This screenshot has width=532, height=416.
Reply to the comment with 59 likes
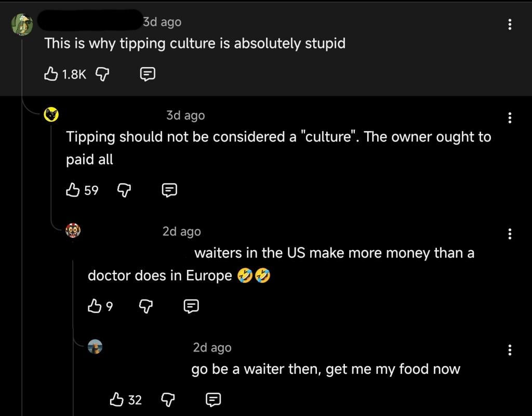(x=169, y=190)
